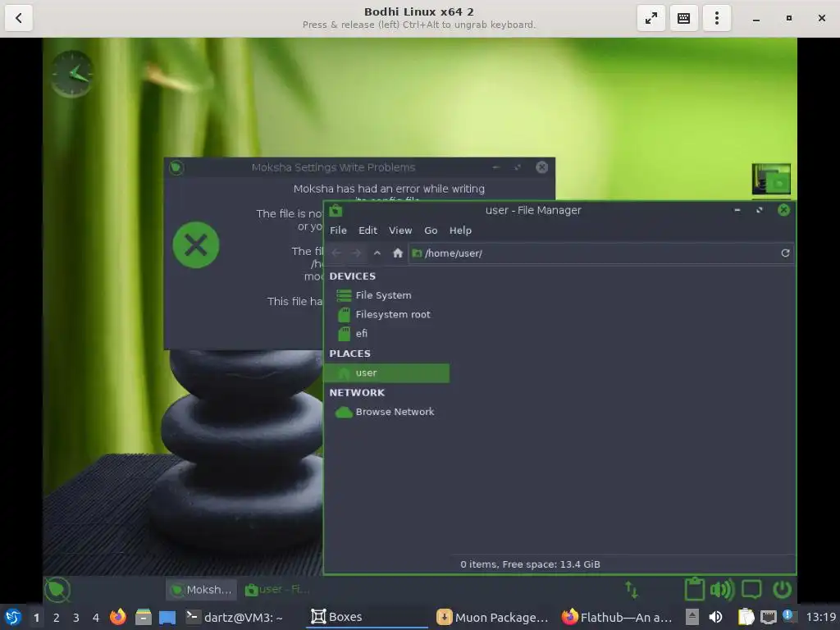The width and height of the screenshot is (840, 630).
Task: Click the status text '0 items, Free space: 13.4 GiB'
Action: click(x=530, y=564)
